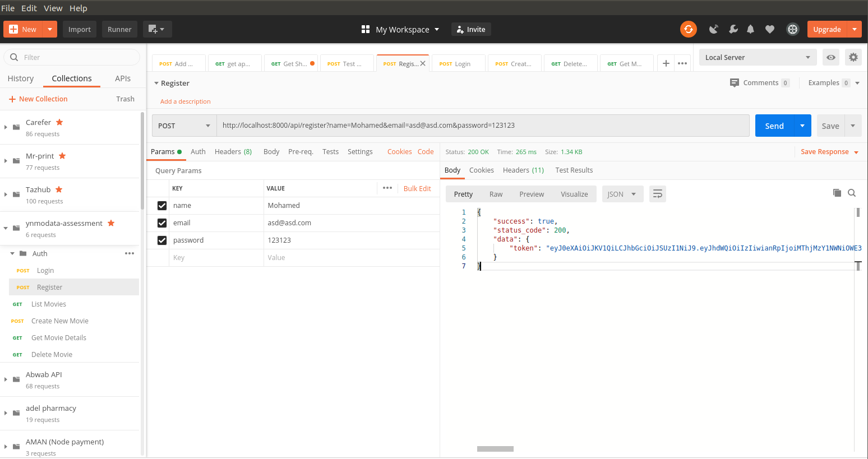Click the Comments icon
Image resolution: width=868 pixels, height=459 pixels.
click(x=735, y=82)
